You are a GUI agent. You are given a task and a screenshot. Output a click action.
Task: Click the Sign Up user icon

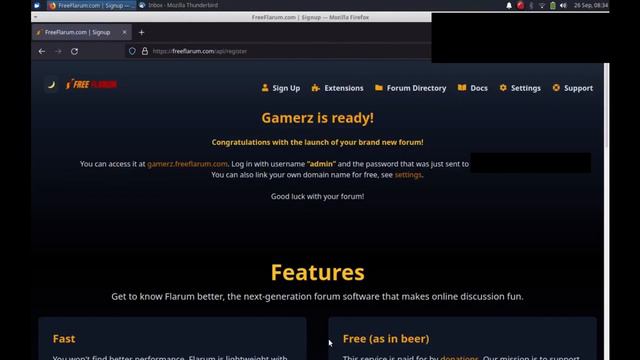click(x=265, y=88)
